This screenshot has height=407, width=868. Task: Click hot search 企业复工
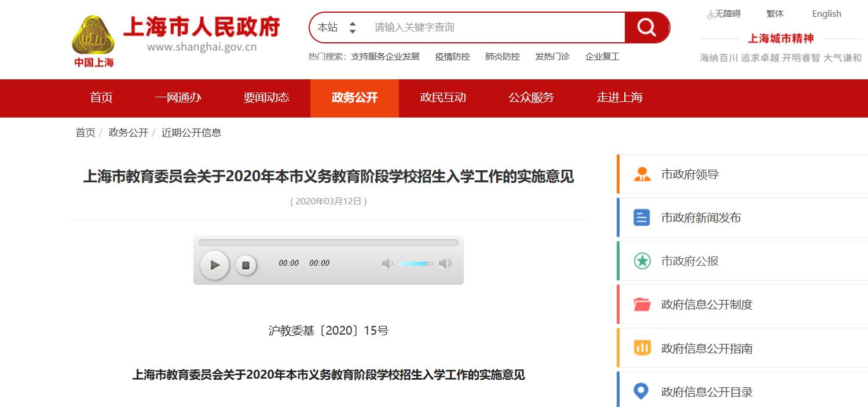click(602, 56)
